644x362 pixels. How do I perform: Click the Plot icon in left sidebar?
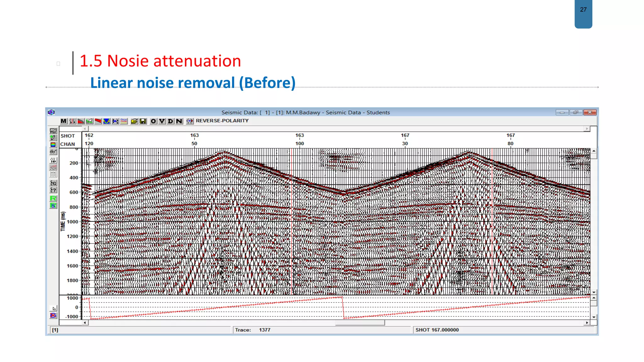point(53,130)
